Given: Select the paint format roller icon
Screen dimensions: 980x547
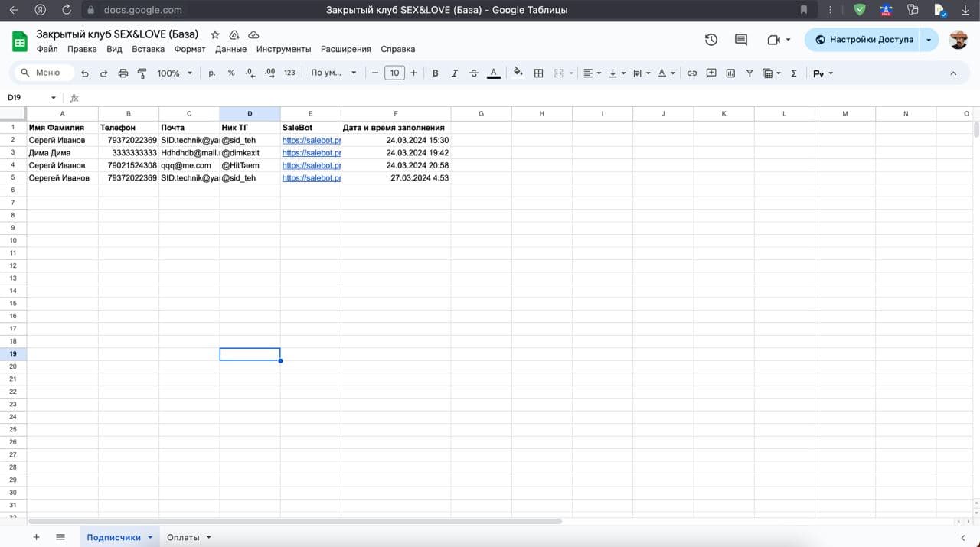Looking at the screenshot, I should point(142,73).
